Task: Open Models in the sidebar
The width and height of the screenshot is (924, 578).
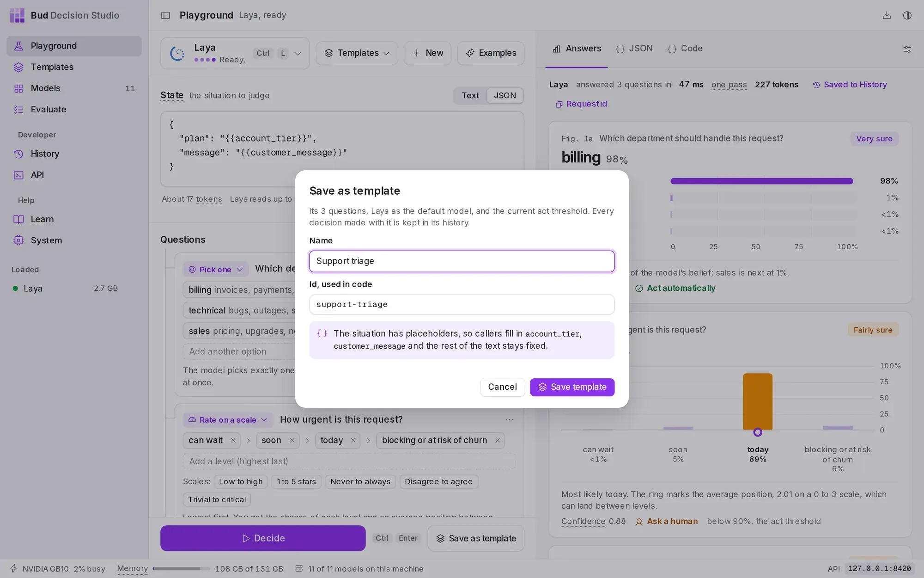Action: tap(74, 88)
